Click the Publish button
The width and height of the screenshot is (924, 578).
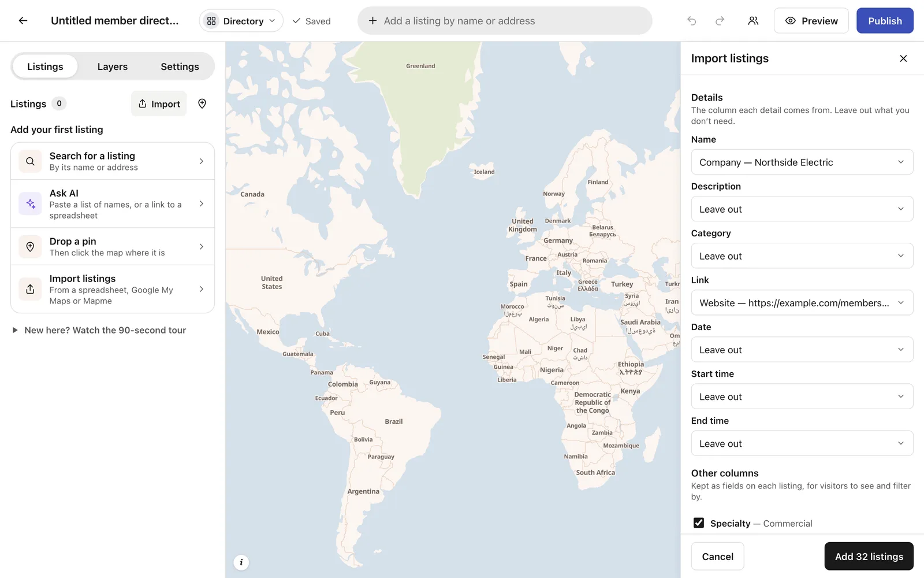click(x=885, y=21)
